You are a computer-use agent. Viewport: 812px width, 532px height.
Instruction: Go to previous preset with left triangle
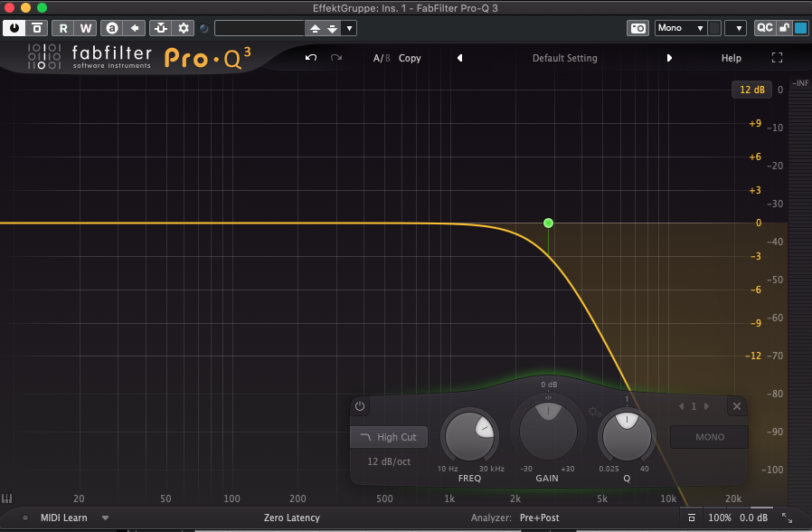(460, 58)
